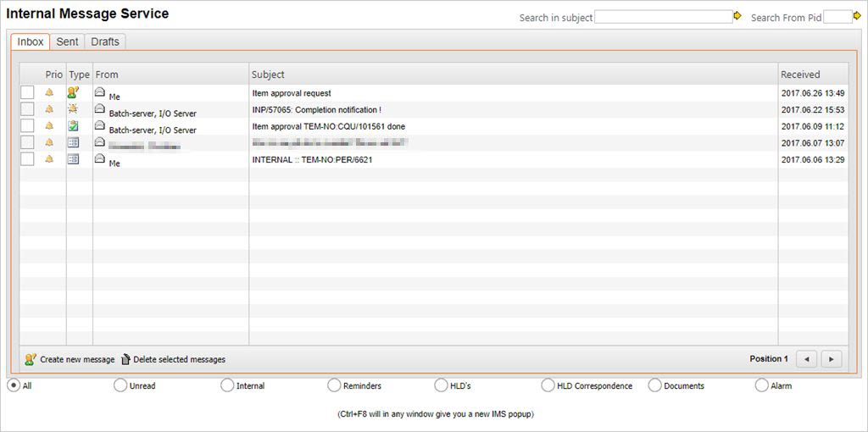Click the type icon of INP/57065 completion notification
Image resolution: width=868 pixels, height=432 pixels.
coord(73,109)
